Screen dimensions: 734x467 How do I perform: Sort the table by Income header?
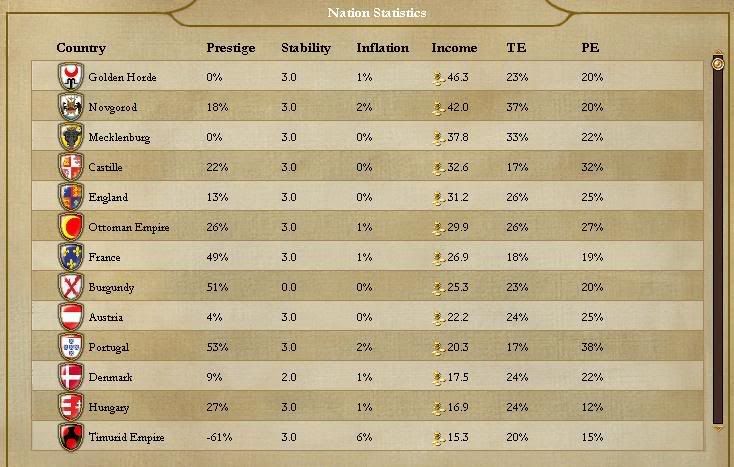[x=454, y=48]
